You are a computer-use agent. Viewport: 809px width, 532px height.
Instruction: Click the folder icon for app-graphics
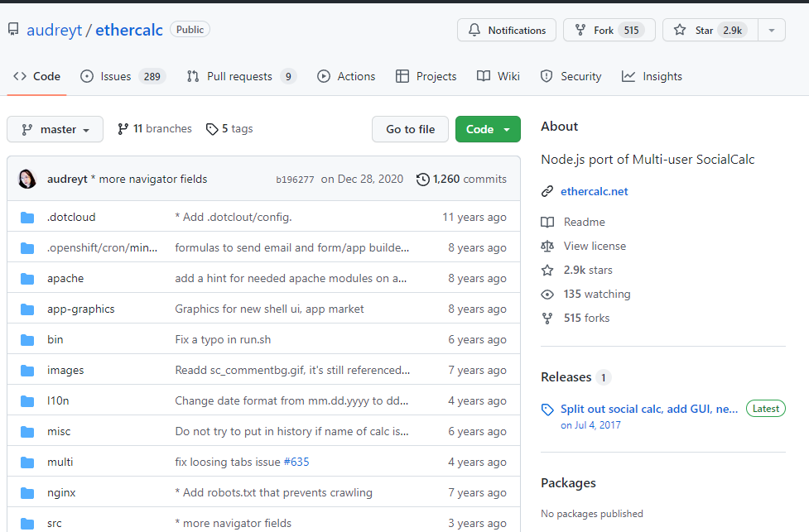click(27, 309)
